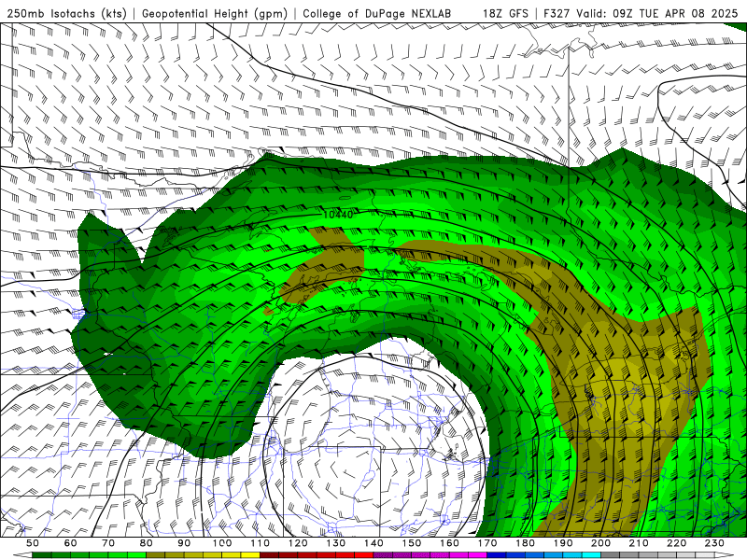Click the '18Z GFS' model run text

505,14
